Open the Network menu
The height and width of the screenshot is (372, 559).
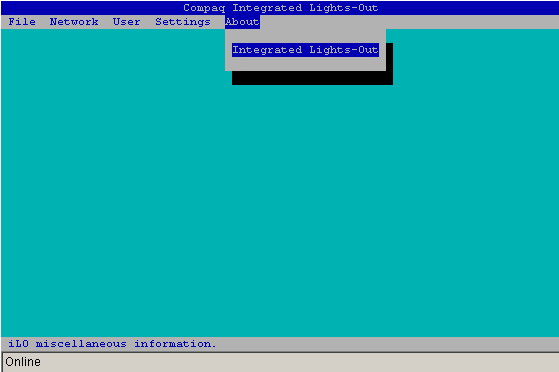coord(74,22)
